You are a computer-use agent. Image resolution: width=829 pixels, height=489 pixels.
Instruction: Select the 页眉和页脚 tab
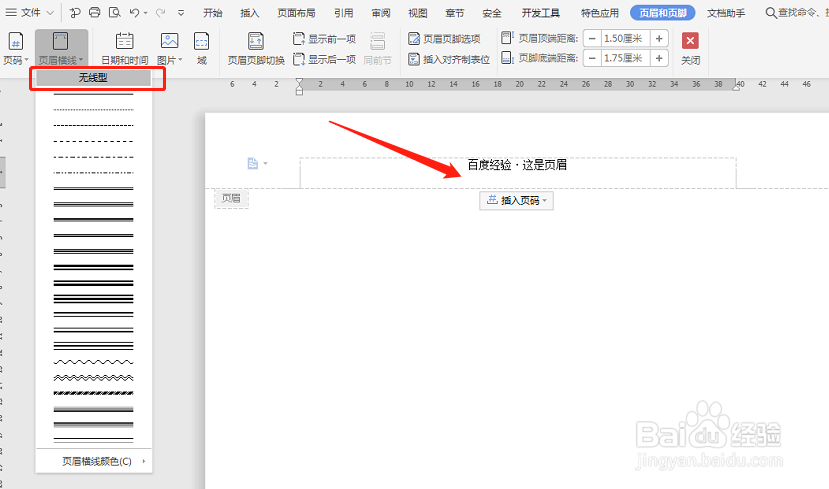[662, 13]
